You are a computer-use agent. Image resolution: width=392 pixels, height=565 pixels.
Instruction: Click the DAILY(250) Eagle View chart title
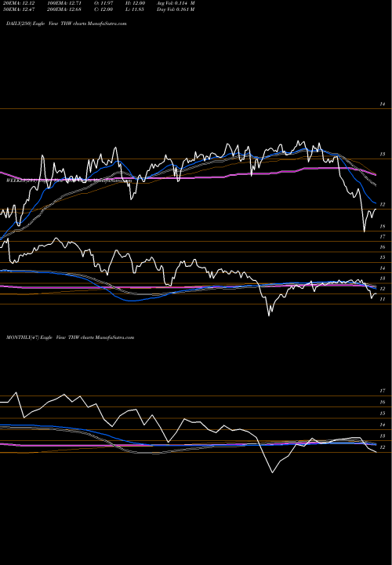pos(67,24)
